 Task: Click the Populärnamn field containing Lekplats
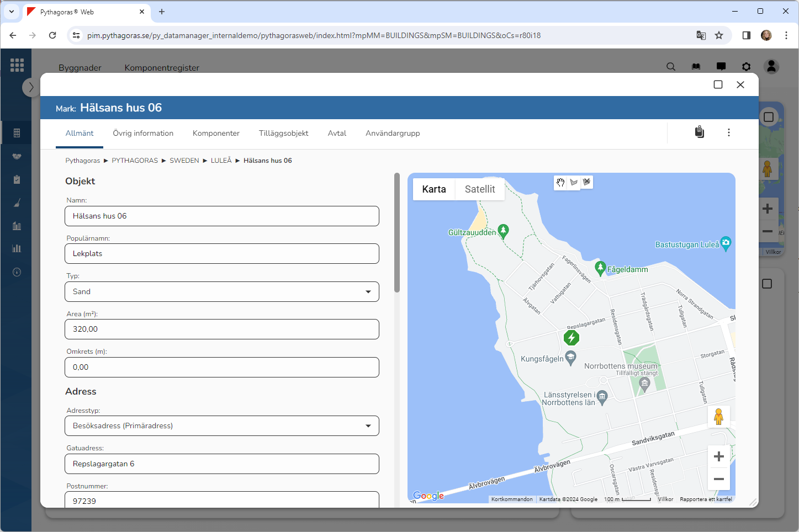222,254
